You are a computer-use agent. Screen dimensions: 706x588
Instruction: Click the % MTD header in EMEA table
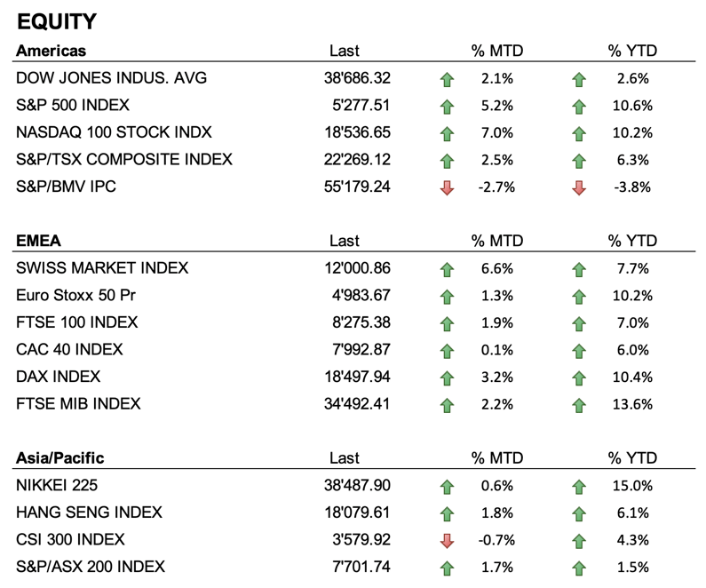(497, 241)
